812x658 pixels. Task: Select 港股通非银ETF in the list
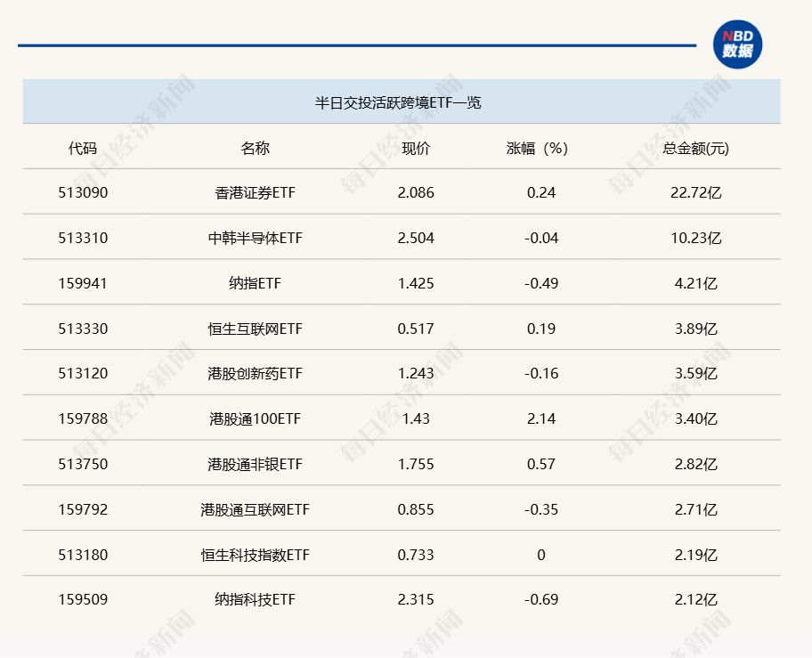coord(255,464)
